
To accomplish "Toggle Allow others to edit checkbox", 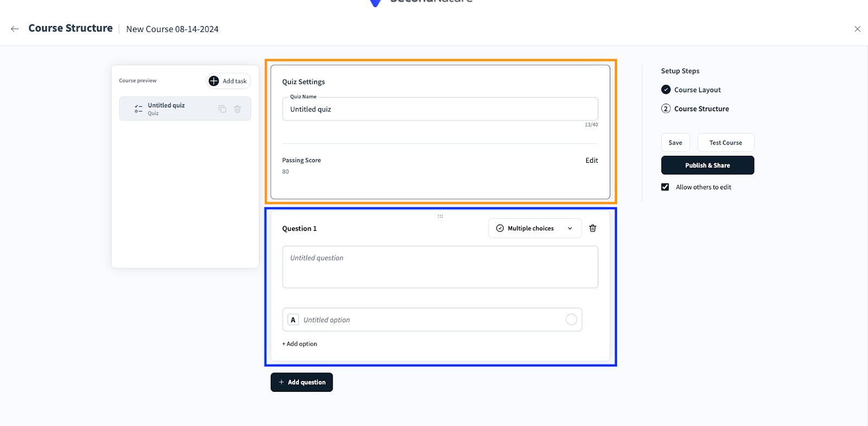I will click(x=665, y=187).
